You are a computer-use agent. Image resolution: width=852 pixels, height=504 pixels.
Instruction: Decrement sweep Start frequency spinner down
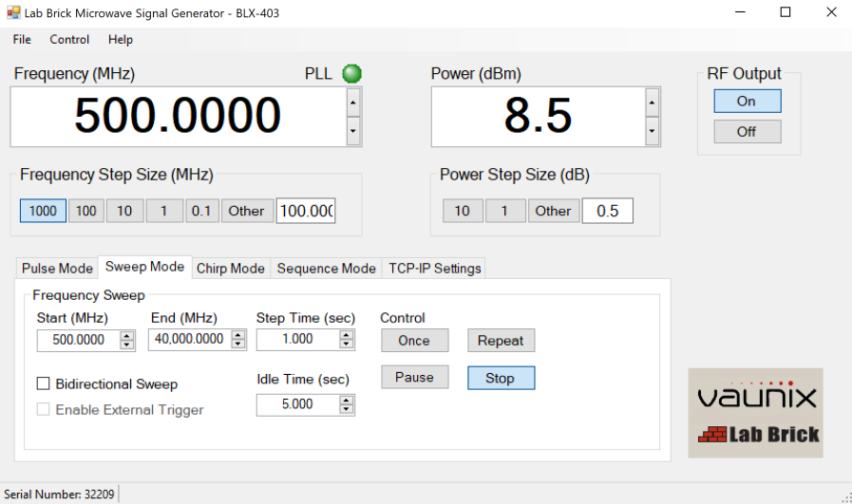click(x=127, y=345)
